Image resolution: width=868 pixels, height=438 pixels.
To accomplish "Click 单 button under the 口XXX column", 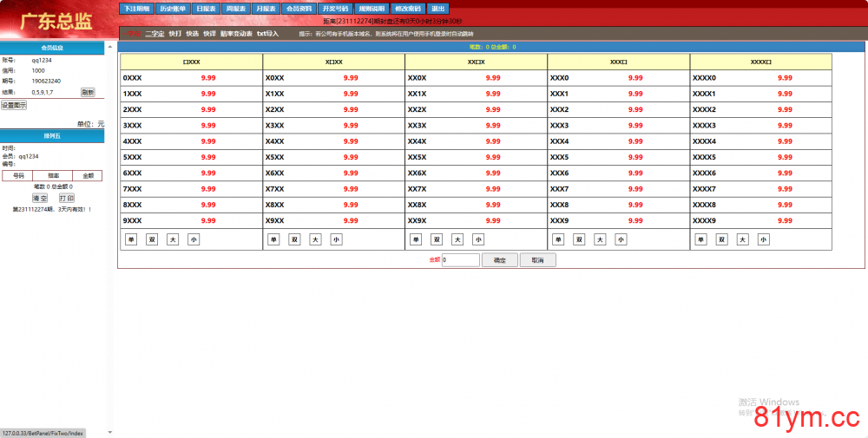I will coord(131,239).
